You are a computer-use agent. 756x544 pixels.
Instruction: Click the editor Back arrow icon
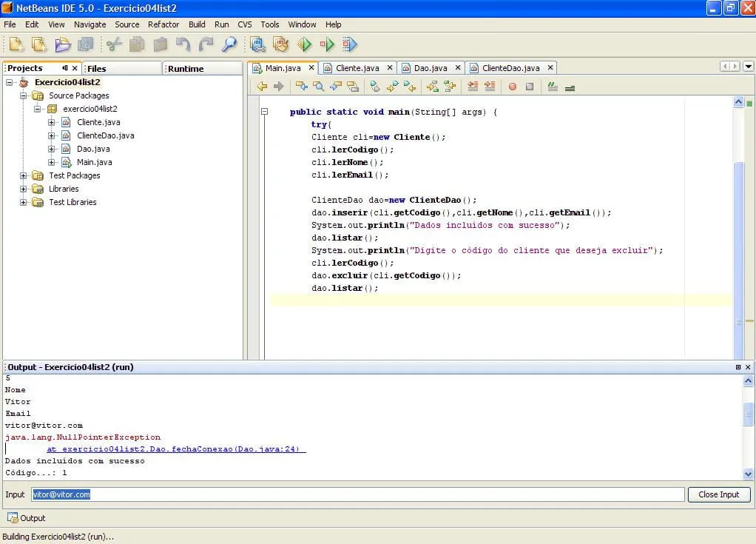[x=262, y=87]
